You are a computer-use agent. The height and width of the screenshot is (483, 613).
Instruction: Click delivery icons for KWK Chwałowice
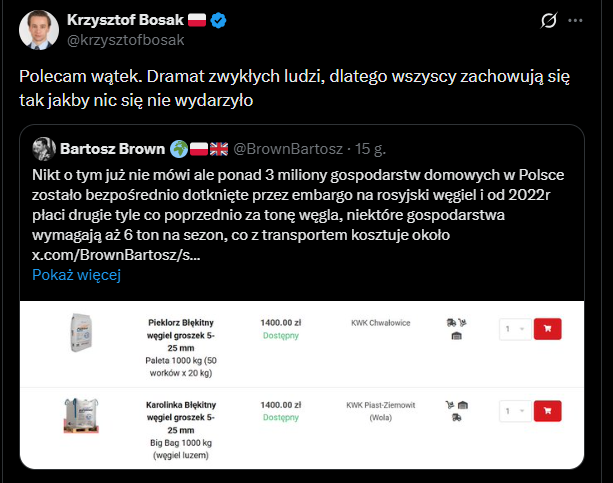tap(456, 328)
